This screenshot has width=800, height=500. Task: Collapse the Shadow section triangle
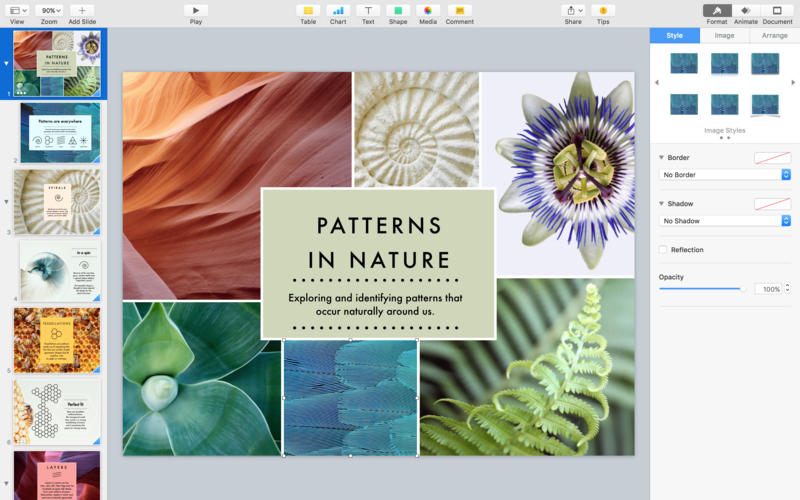[661, 204]
